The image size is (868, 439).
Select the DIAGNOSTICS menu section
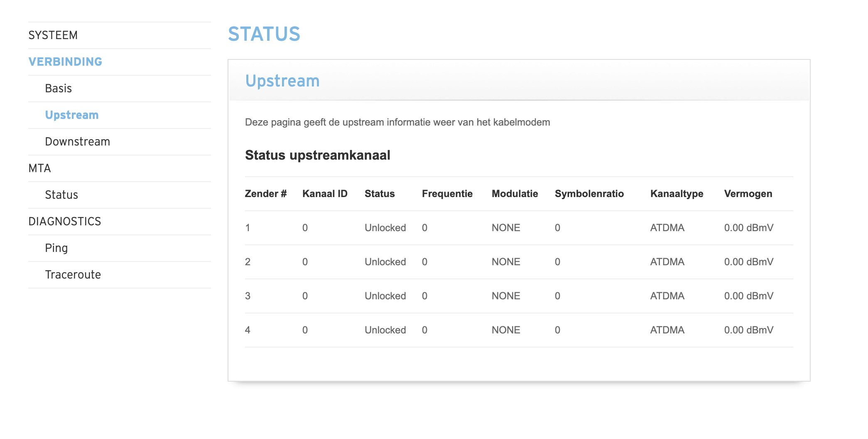(64, 222)
